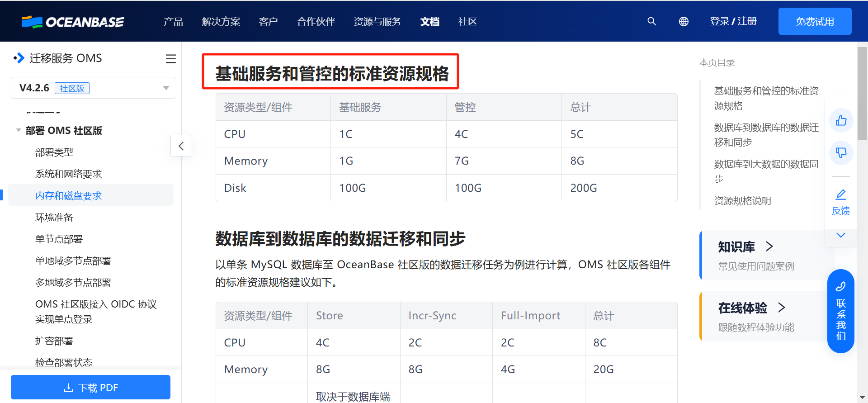Jump to 数据库到大数据的数据同步 in TOC
This screenshot has height=403, width=868.
point(766,171)
